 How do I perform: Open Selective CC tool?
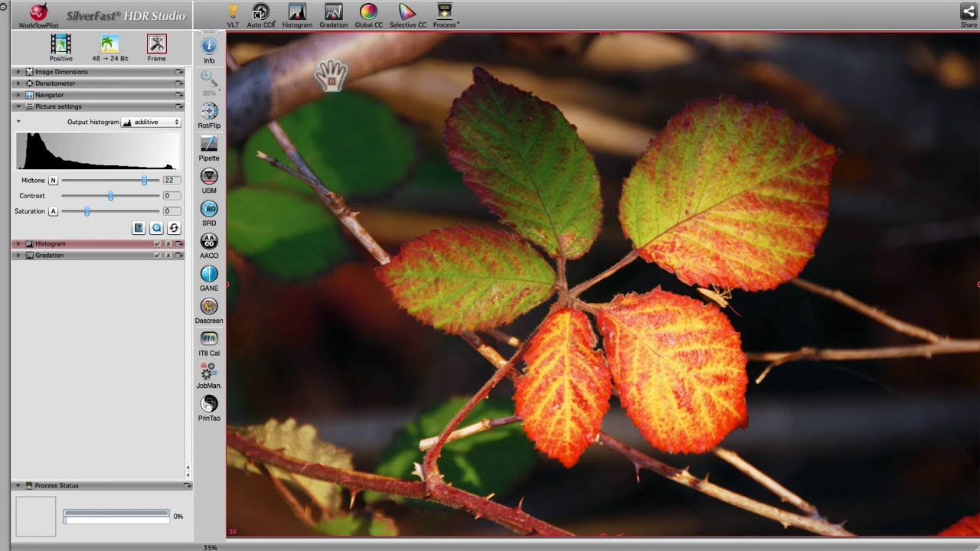(x=407, y=11)
